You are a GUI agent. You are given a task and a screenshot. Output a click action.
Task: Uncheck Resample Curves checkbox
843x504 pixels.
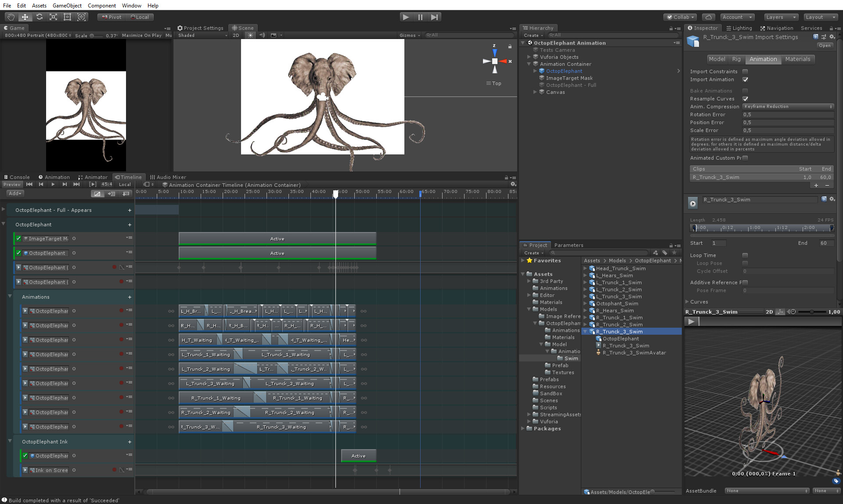pyautogui.click(x=745, y=99)
